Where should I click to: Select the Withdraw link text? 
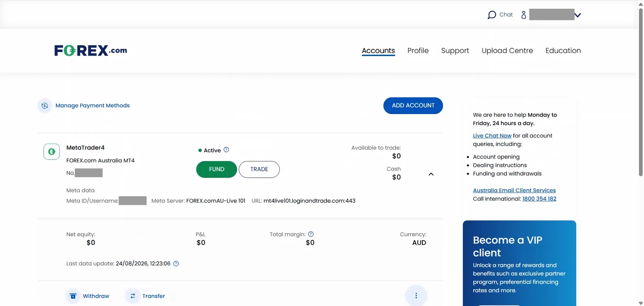pyautogui.click(x=96, y=296)
